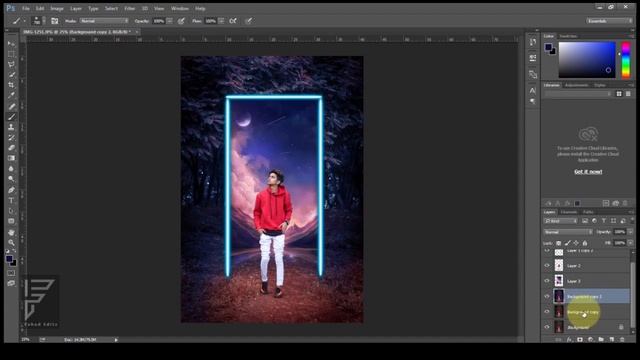The image size is (640, 360).
Task: Switch to the Channels tab
Action: (x=569, y=212)
